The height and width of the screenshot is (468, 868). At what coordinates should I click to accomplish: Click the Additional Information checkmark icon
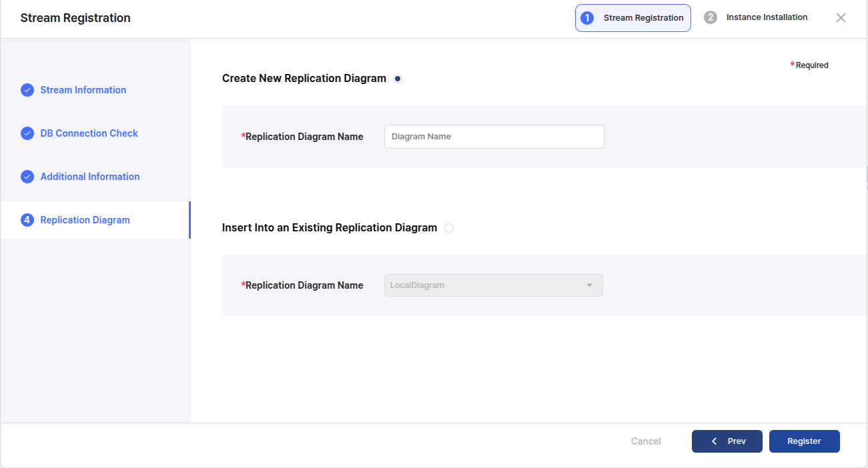[x=27, y=177]
